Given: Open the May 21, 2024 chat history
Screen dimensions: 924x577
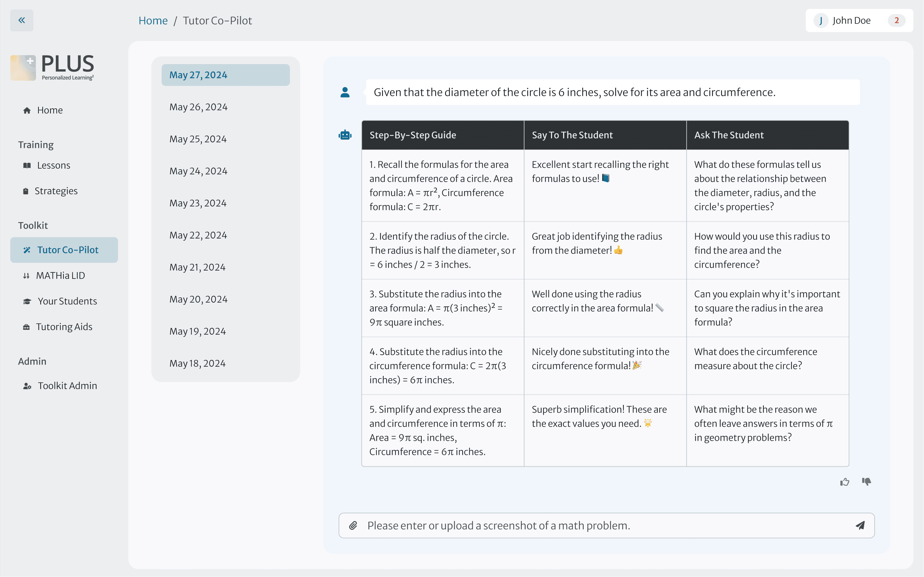Looking at the screenshot, I should 226,267.
